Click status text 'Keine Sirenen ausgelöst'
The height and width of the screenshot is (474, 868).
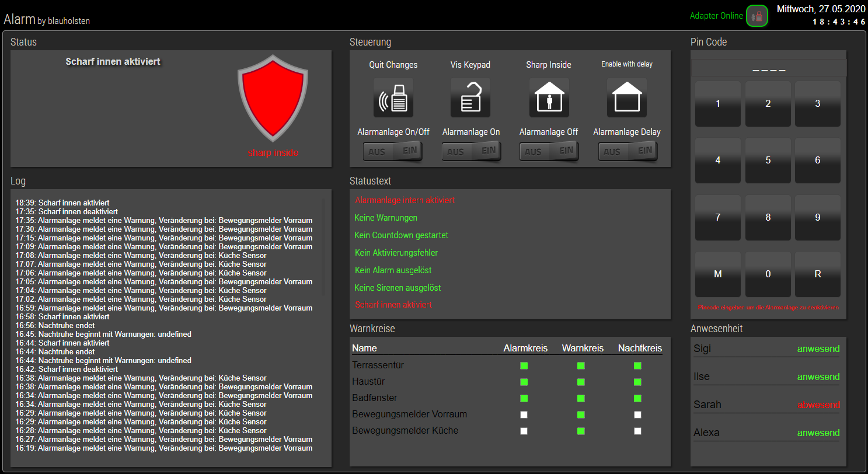pos(398,288)
